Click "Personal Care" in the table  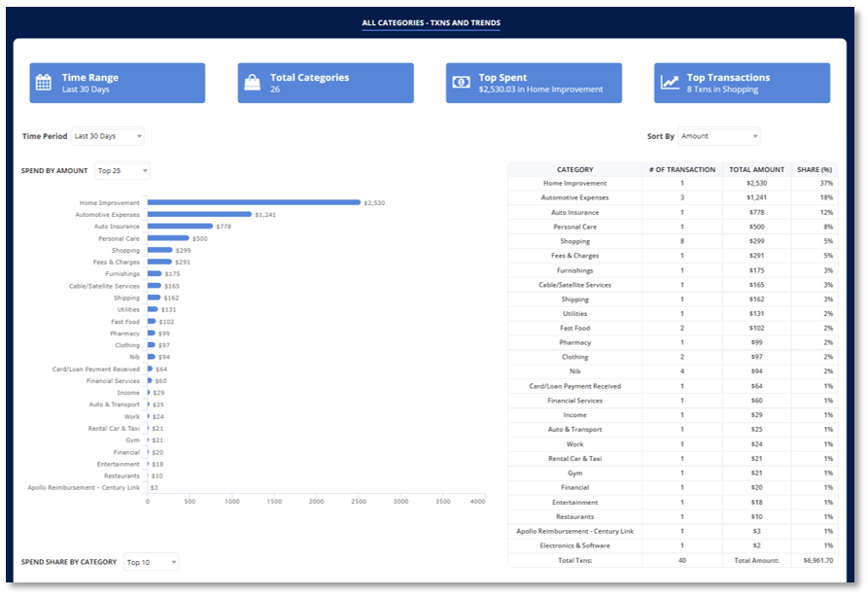pyautogui.click(x=574, y=227)
